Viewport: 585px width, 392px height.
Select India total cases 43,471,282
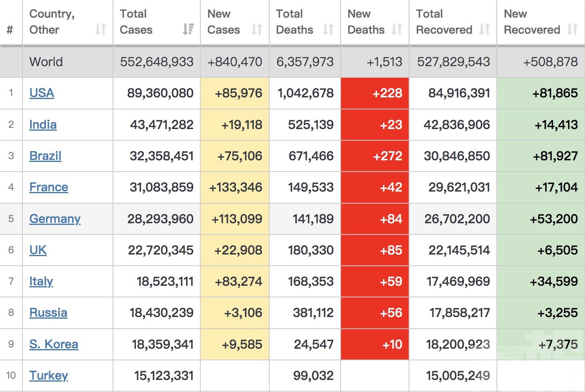click(162, 125)
